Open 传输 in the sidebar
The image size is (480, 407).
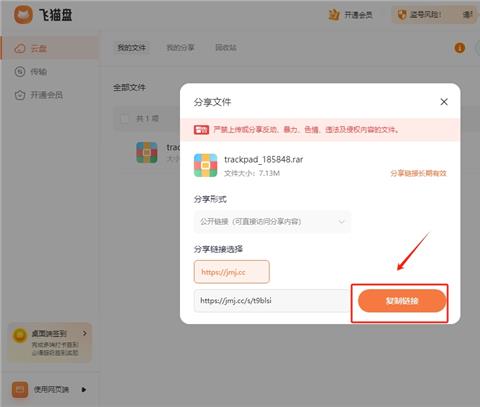click(50, 71)
